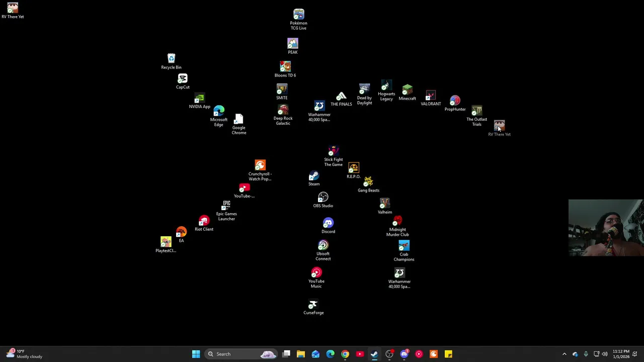Image resolution: width=644 pixels, height=362 pixels.
Task: Select the Crunchyroll desktop shortcut
Action: [x=260, y=170]
